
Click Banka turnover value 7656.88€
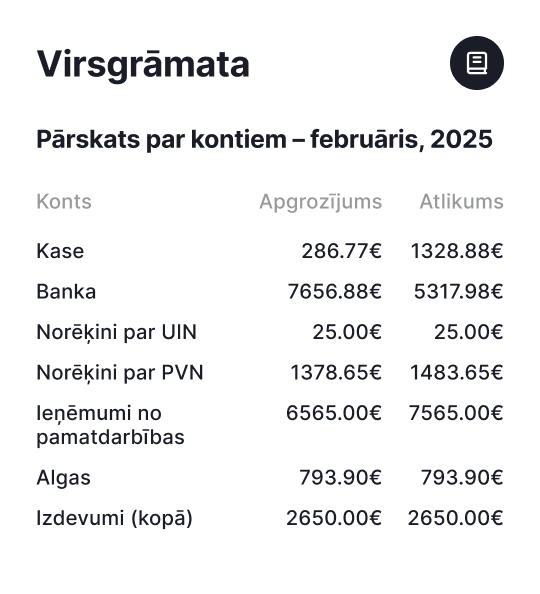click(335, 291)
